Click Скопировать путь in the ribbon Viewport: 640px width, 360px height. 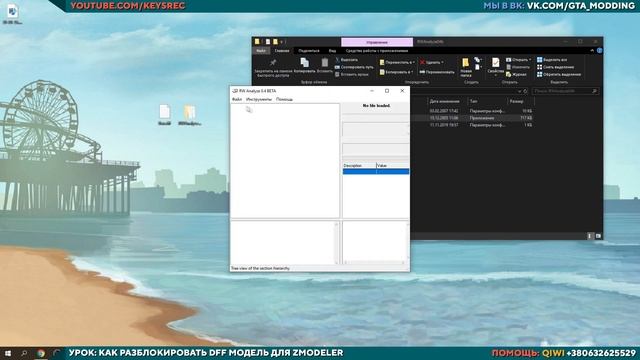click(353, 67)
